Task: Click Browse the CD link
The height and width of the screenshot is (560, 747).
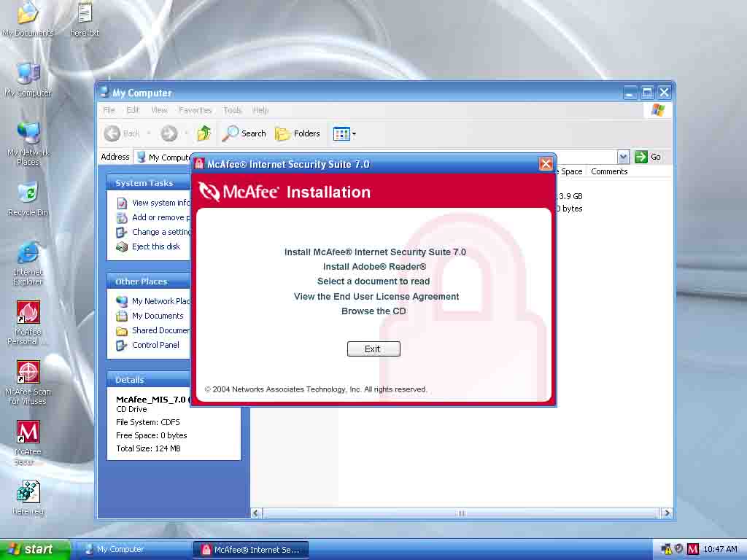Action: [x=373, y=311]
